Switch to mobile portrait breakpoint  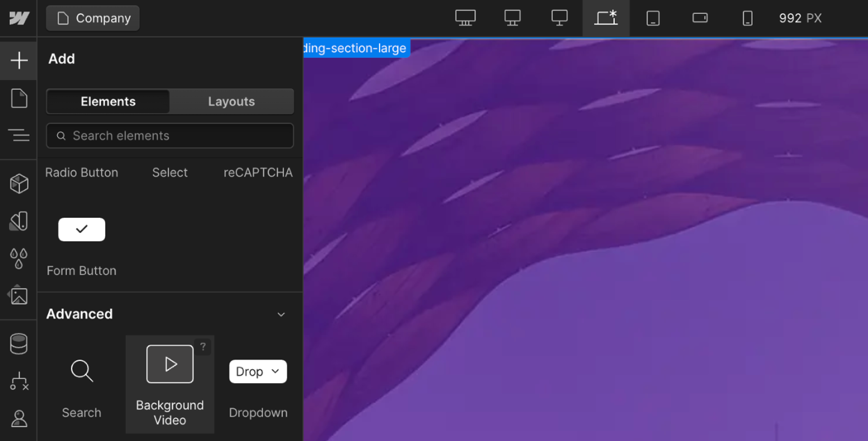click(x=747, y=18)
